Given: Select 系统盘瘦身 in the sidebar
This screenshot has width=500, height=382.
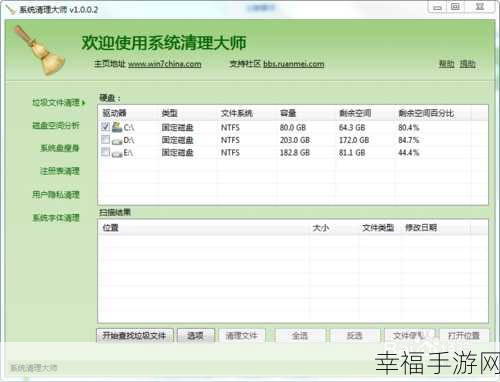Looking at the screenshot, I should 60,148.
